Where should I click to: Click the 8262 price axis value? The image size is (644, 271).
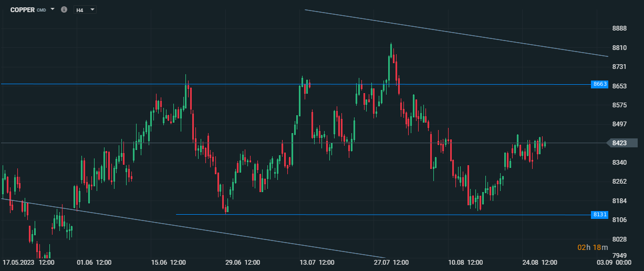[620, 182]
